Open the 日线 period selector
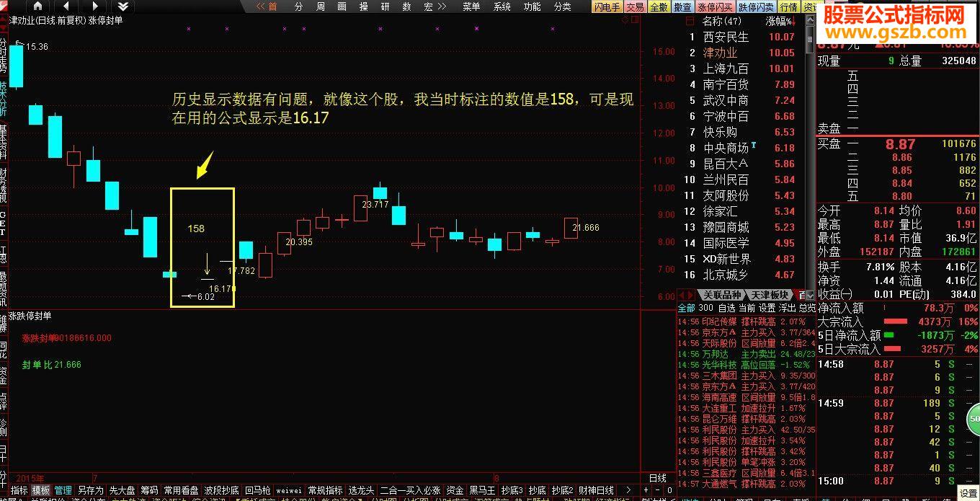The image size is (980, 501). tap(658, 479)
